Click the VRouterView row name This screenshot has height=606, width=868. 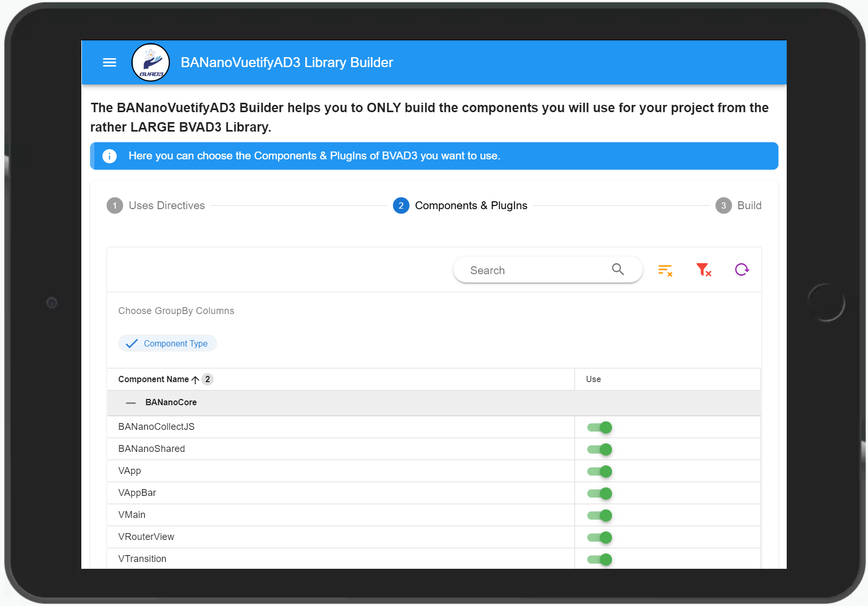(146, 537)
